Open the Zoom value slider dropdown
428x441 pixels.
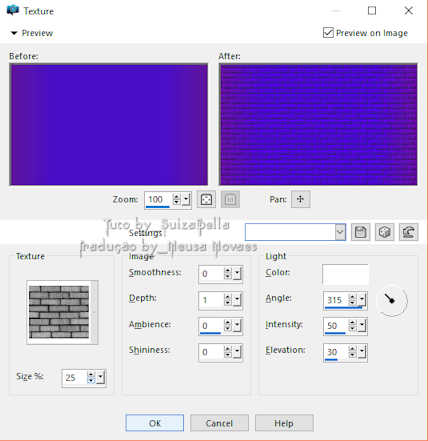[187, 200]
